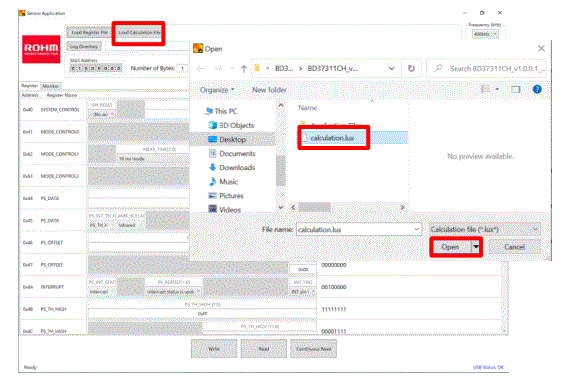Click the INTERRUPT register value 00100000

coord(334,287)
